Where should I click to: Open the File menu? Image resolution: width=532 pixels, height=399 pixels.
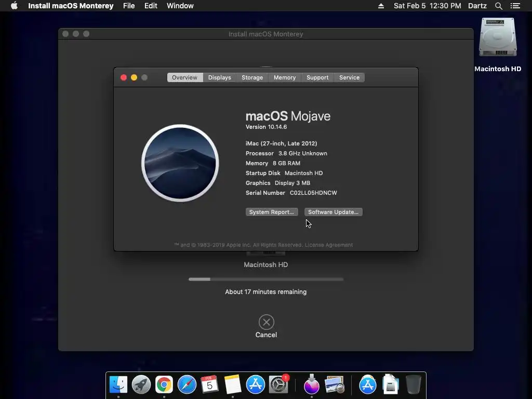(x=129, y=6)
